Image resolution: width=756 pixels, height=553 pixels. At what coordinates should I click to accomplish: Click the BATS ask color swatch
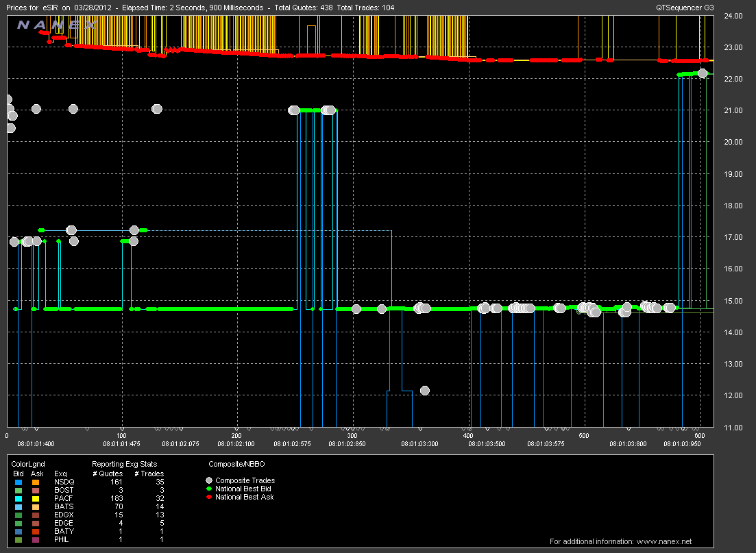coord(36,506)
